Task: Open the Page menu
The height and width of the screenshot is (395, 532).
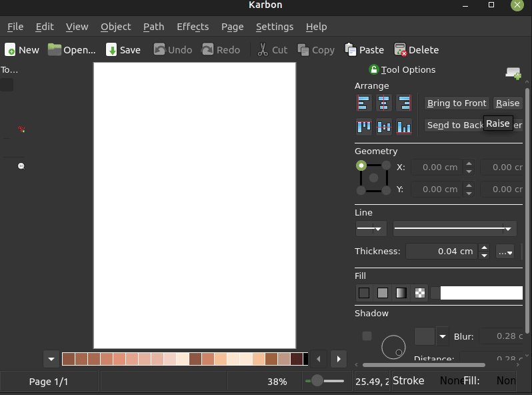Action: pyautogui.click(x=233, y=27)
